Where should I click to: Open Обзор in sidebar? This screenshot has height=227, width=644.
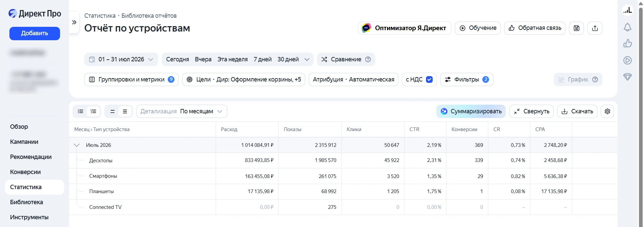[x=19, y=127]
